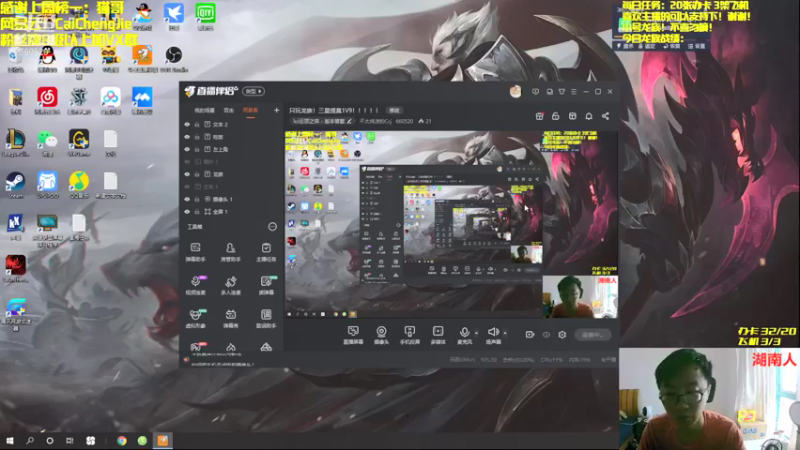Show the hidden 图片 1 layer
The width and height of the screenshot is (800, 450).
(x=187, y=162)
